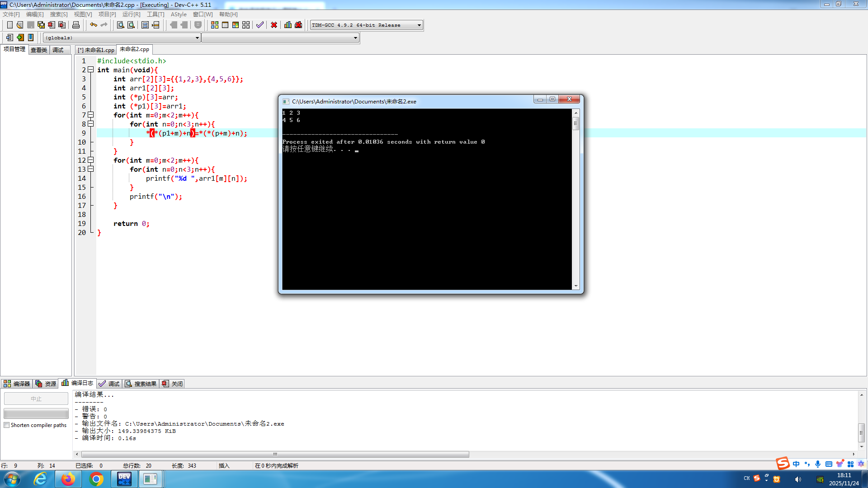Collapse the main function fold at line 2
Viewport: 868px width, 488px height.
tap(90, 70)
